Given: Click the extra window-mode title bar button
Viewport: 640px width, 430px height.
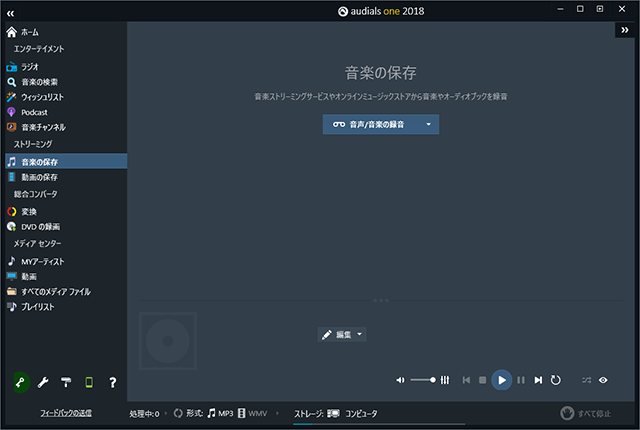Looking at the screenshot, I should click(x=600, y=9).
